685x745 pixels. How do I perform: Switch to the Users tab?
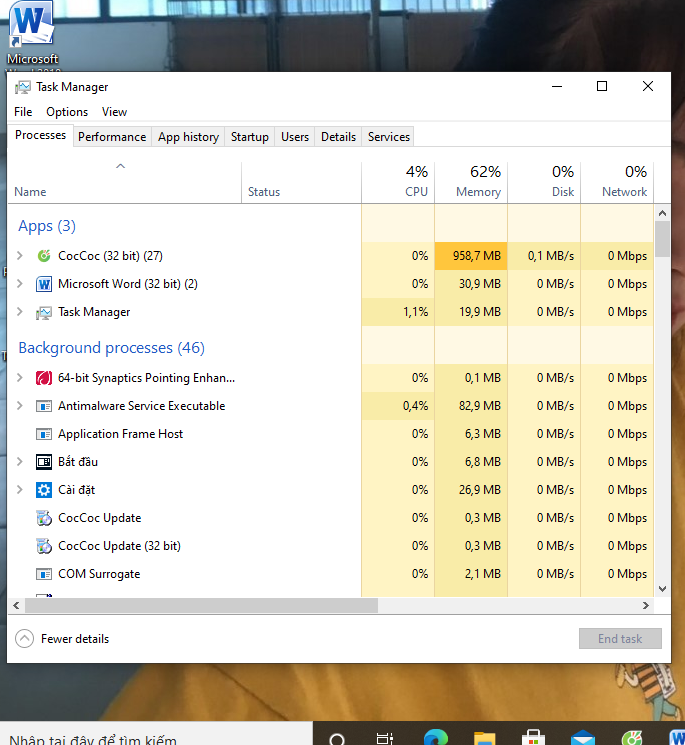[x=295, y=137]
